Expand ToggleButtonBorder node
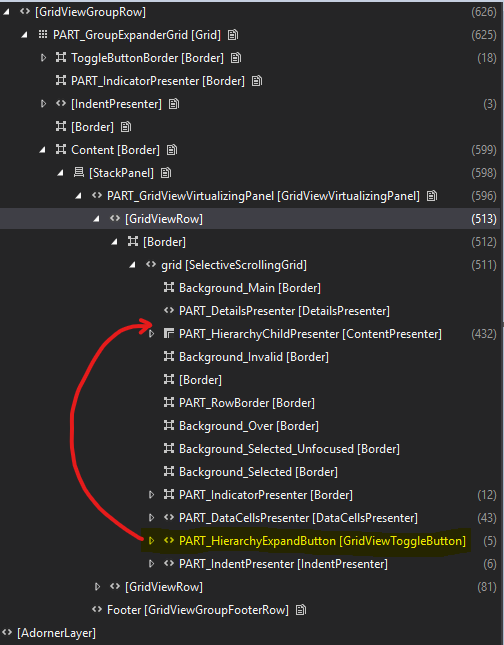This screenshot has width=504, height=645. point(43,58)
